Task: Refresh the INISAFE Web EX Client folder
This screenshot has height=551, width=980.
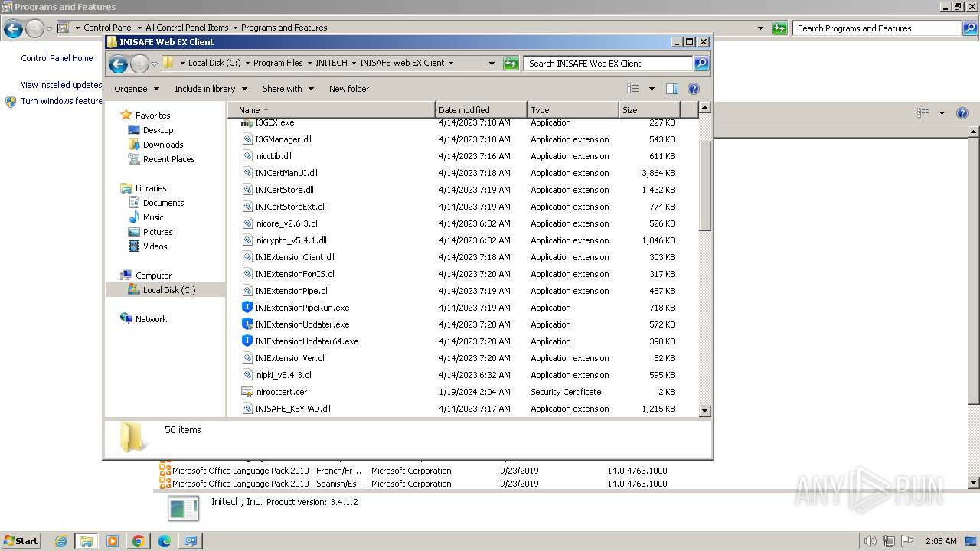Action: pos(511,64)
